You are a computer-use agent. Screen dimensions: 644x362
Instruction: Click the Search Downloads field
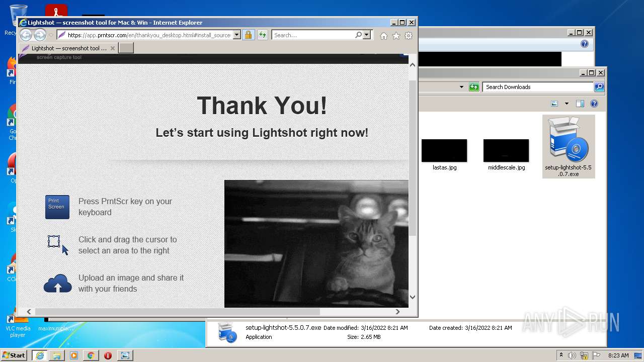pos(538,87)
